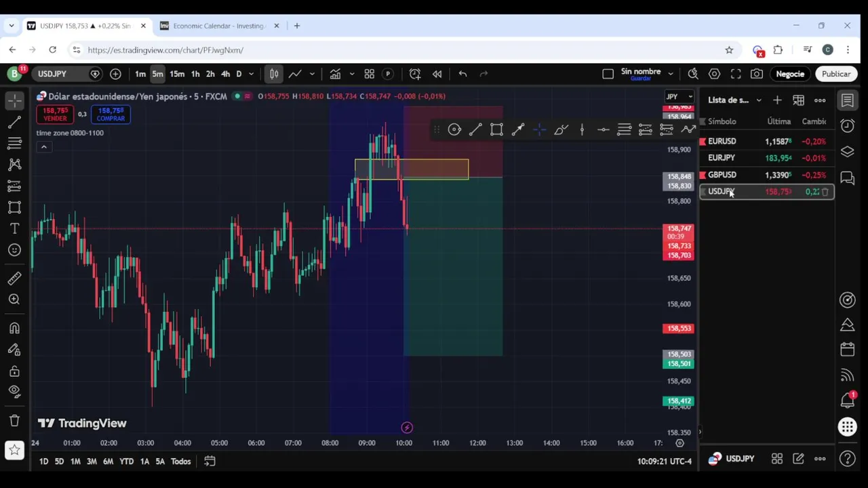Open favorites star toolbar button

click(14, 450)
